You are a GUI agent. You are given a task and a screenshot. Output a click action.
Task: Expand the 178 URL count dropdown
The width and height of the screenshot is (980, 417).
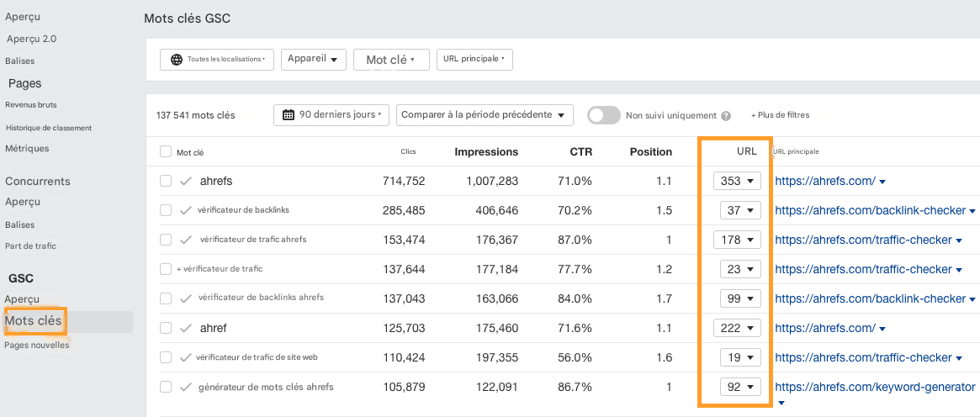point(737,240)
